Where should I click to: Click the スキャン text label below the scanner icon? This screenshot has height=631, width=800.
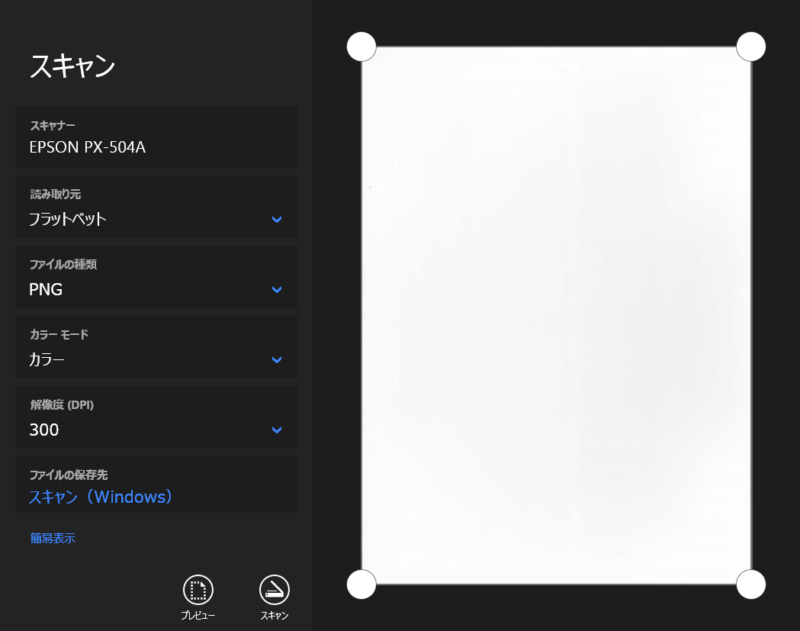tap(274, 616)
